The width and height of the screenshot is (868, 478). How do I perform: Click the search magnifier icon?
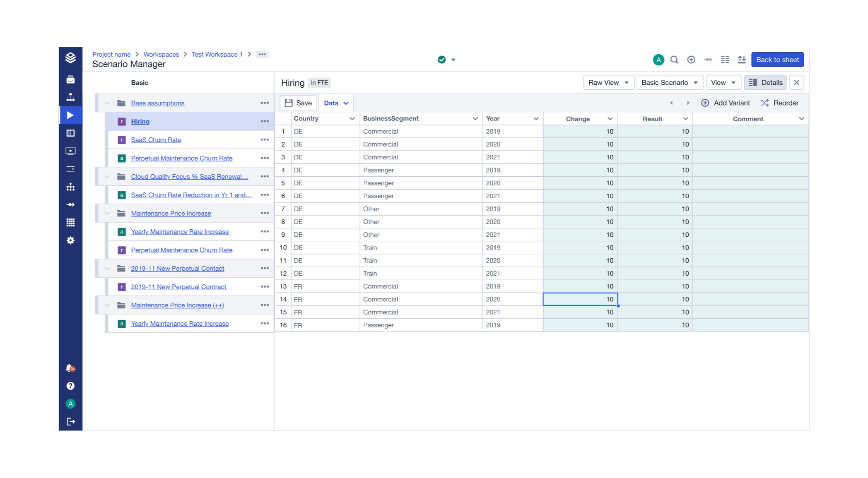click(674, 60)
